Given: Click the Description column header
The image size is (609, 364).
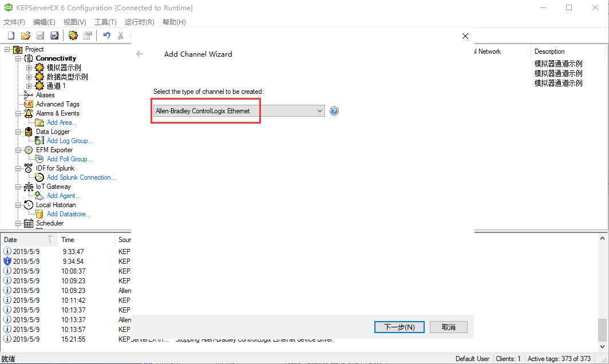Looking at the screenshot, I should click(x=568, y=52).
